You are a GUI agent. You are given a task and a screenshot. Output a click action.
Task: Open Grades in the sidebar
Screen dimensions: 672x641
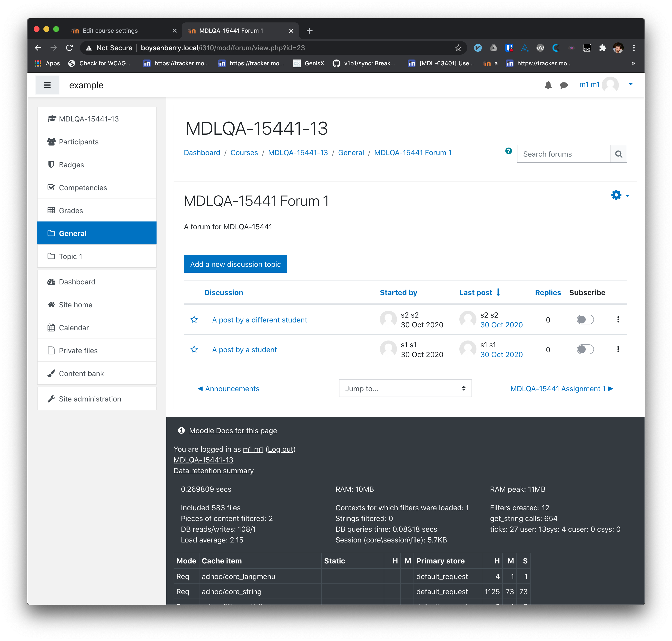click(97, 210)
